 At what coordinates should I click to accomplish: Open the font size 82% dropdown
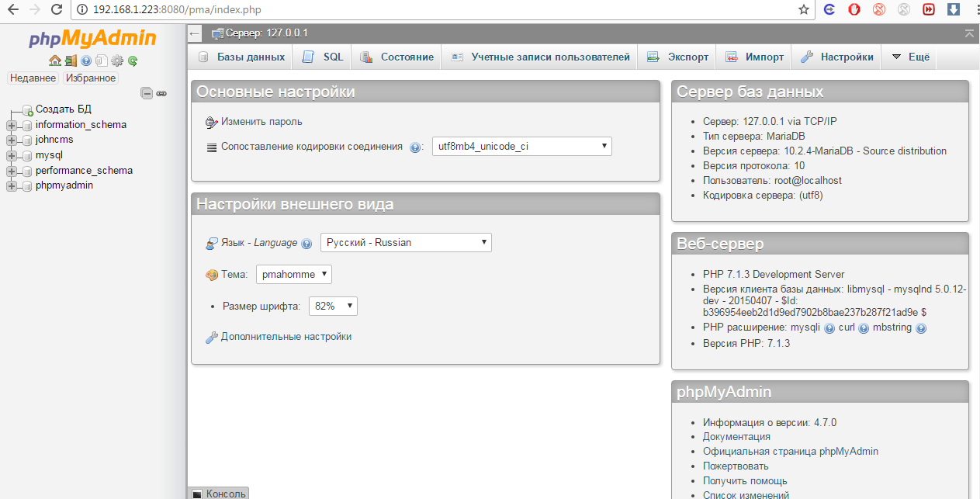coord(333,306)
